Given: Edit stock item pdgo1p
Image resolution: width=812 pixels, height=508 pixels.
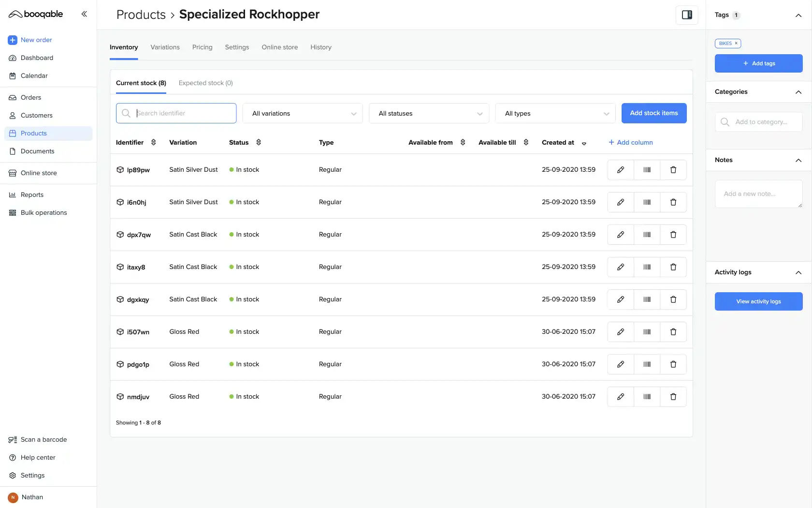Looking at the screenshot, I should (621, 364).
